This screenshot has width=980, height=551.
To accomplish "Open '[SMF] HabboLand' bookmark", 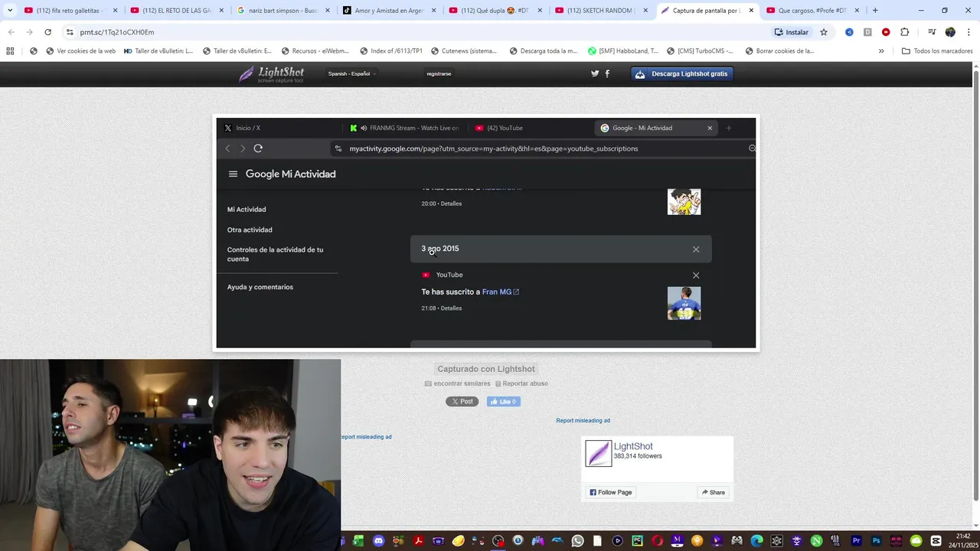I will (622, 51).
